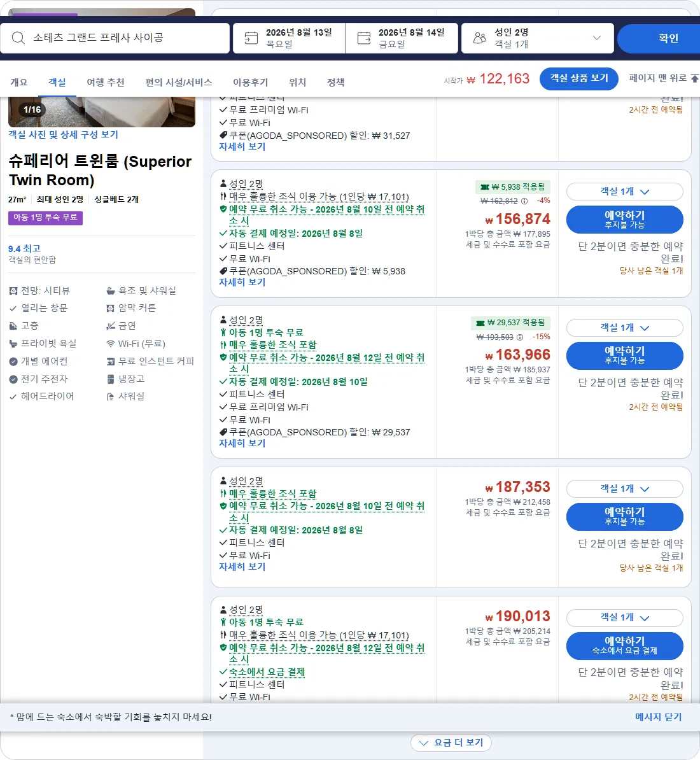Switch to the 개요 tab
The width and height of the screenshot is (700, 760).
(x=19, y=82)
